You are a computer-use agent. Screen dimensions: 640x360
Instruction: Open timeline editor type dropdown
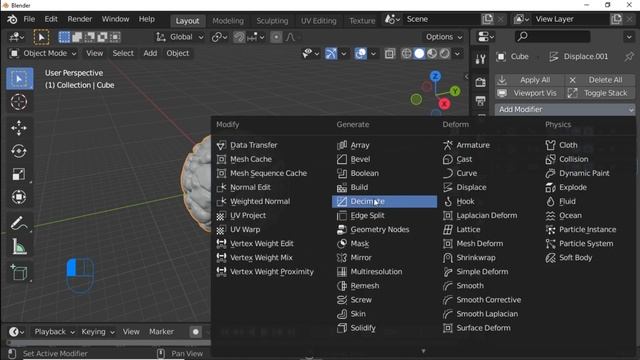(16, 332)
